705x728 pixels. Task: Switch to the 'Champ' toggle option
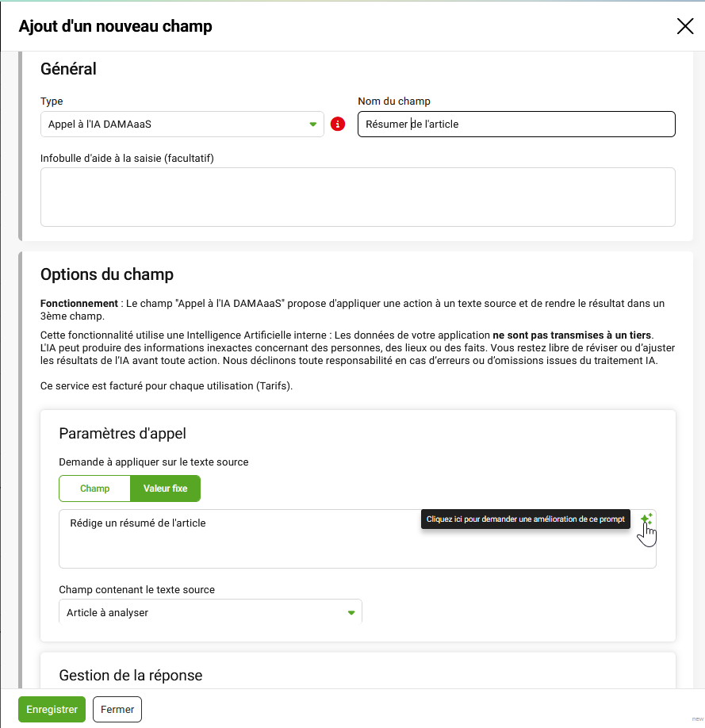click(x=94, y=489)
